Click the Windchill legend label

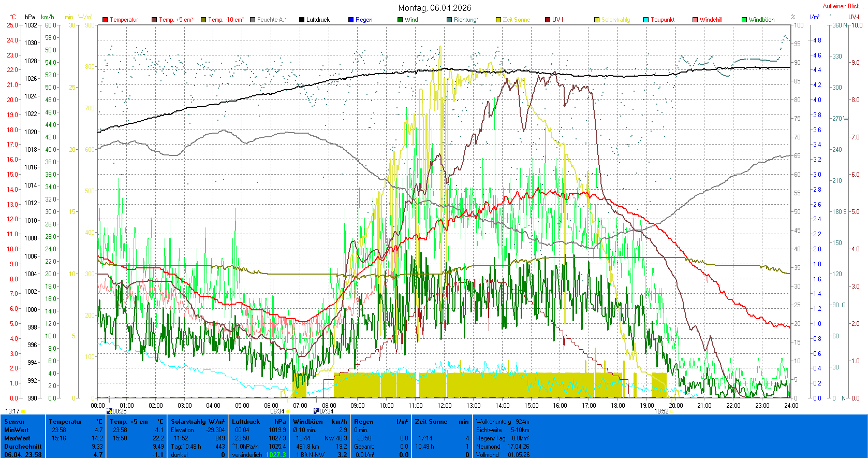pos(711,20)
